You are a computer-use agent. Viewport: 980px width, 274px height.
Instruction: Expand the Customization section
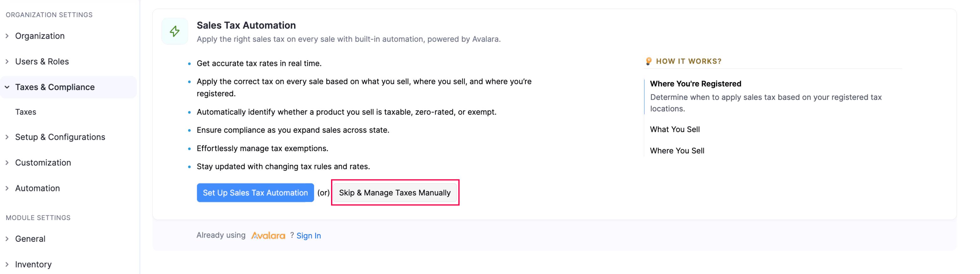point(43,162)
